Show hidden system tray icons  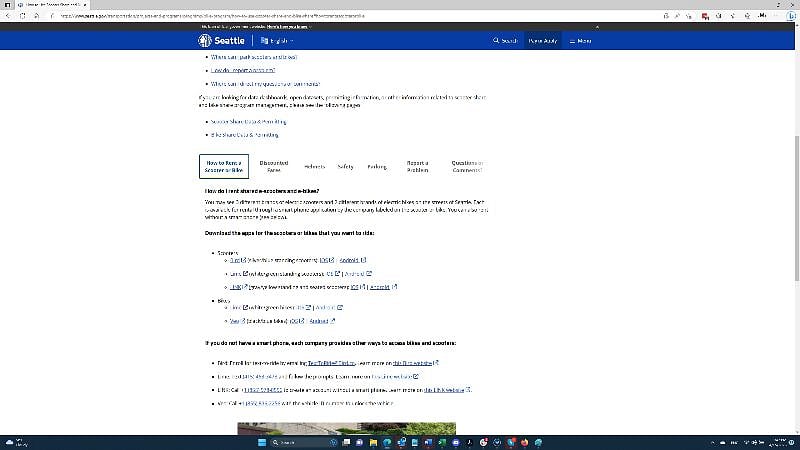click(713, 442)
